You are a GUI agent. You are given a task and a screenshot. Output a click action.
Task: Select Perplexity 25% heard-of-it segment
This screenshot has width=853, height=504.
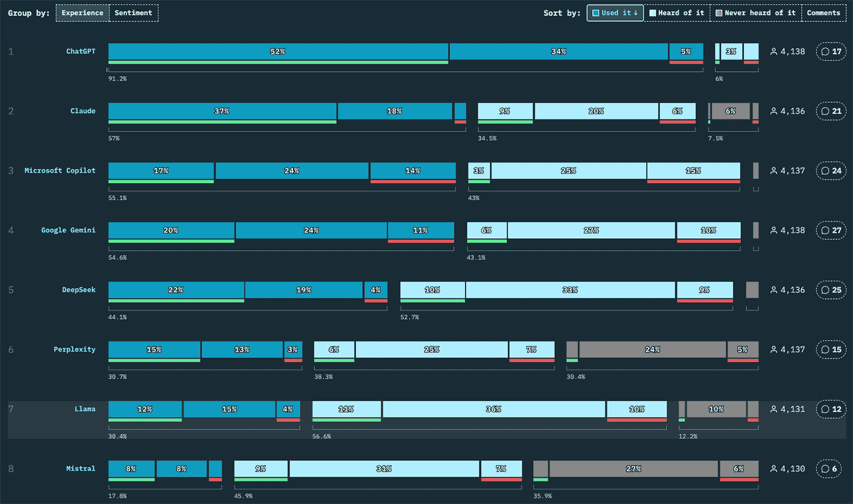pyautogui.click(x=432, y=350)
